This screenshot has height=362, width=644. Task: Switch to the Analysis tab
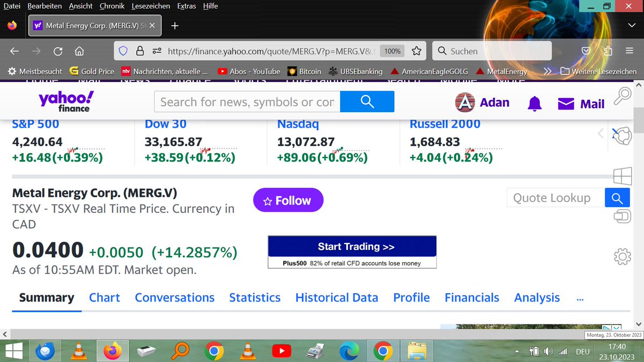pyautogui.click(x=537, y=298)
